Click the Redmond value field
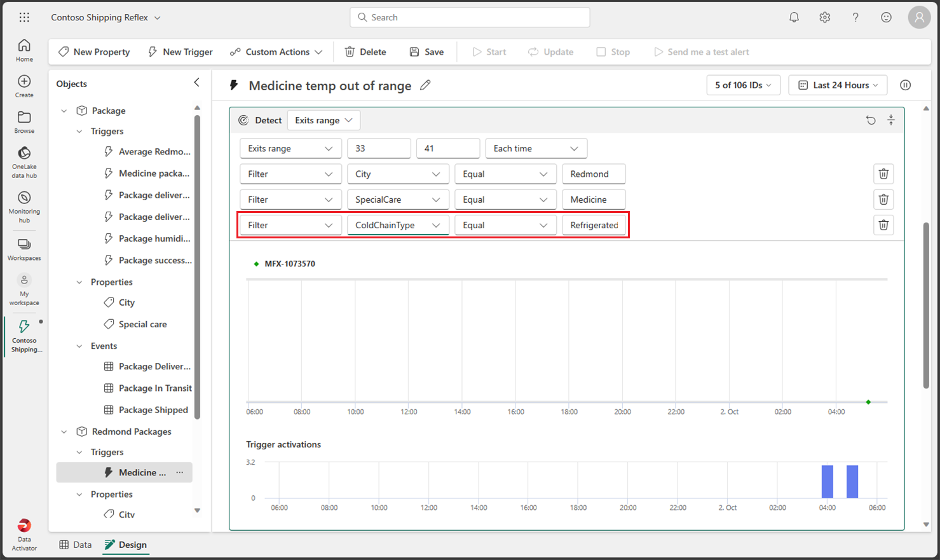Image resolution: width=940 pixels, height=560 pixels. click(594, 174)
